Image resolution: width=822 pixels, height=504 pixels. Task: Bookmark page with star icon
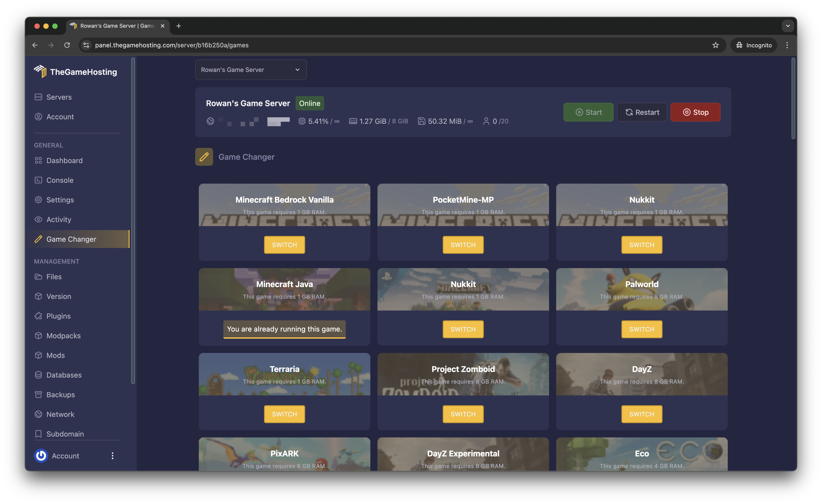(x=715, y=45)
